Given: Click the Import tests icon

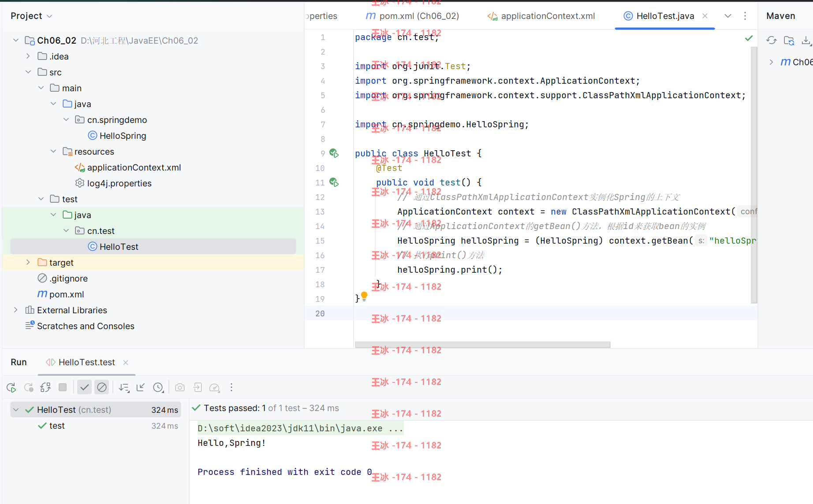Looking at the screenshot, I should 198,388.
